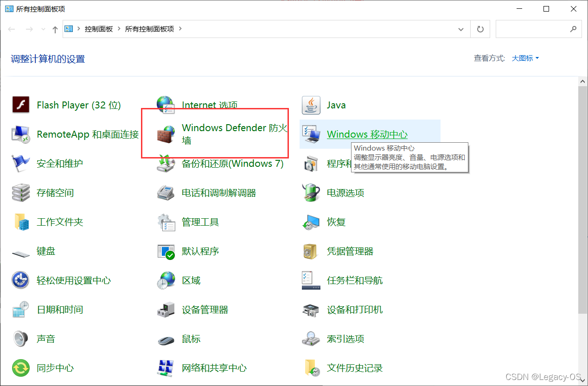
Task: Click the 轻松使用设置中心 icon
Action: (21, 280)
